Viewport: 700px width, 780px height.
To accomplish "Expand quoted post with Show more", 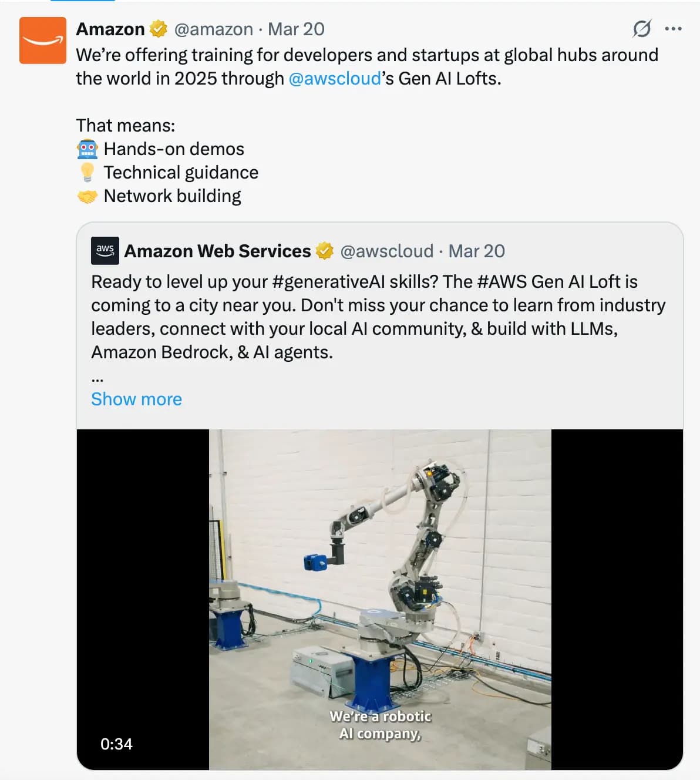I will [136, 399].
